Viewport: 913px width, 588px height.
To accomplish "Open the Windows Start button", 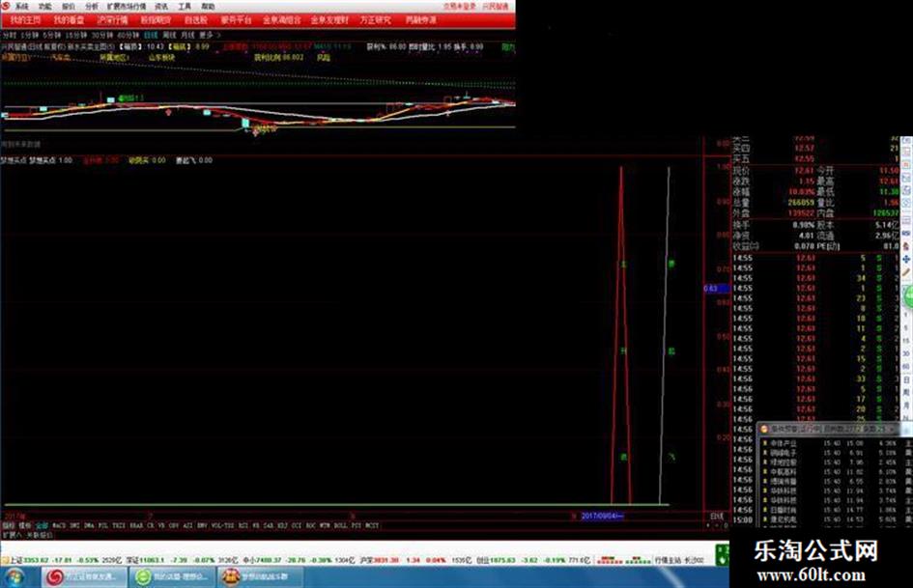I will point(15,577).
